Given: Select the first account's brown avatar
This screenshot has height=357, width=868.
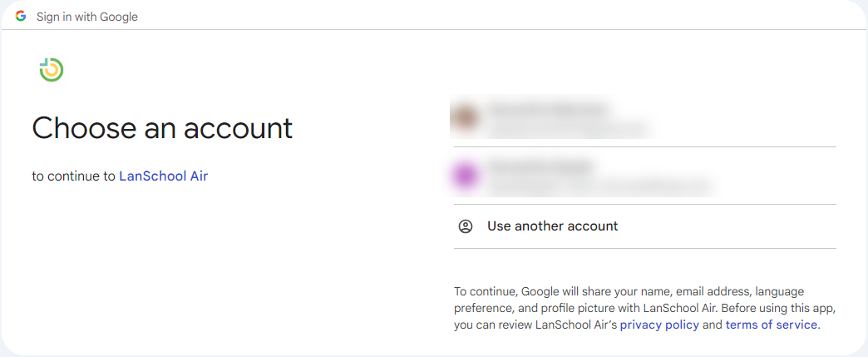Looking at the screenshot, I should (465, 117).
